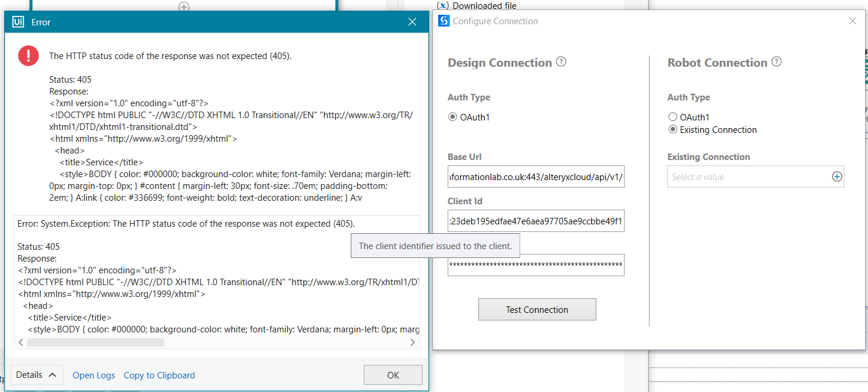Click OK in the Error dialog
The width and height of the screenshot is (868, 392).
[393, 375]
